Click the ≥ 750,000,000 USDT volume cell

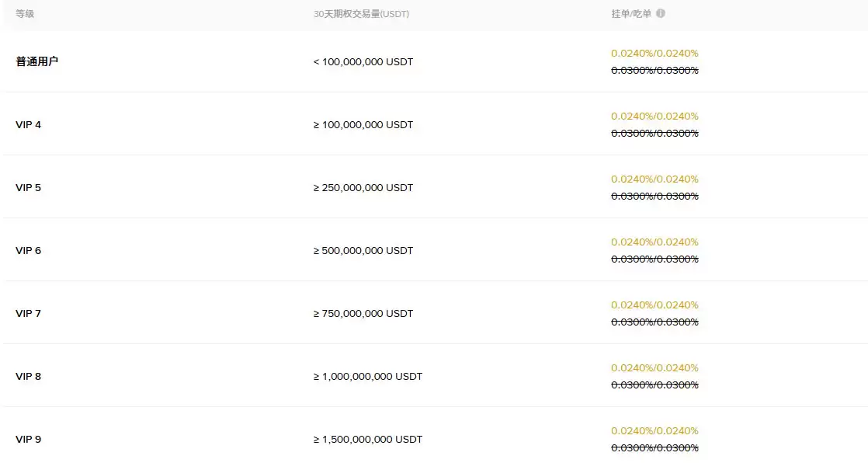[363, 313]
